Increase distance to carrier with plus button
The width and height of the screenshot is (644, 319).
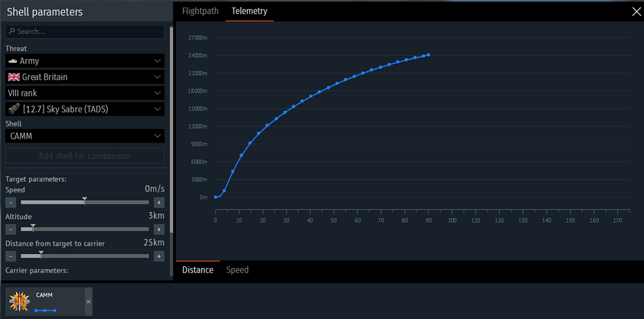coord(159,256)
